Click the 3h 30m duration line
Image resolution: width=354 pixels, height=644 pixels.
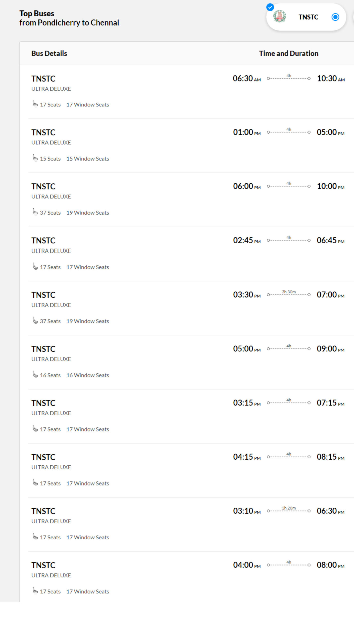(x=289, y=294)
